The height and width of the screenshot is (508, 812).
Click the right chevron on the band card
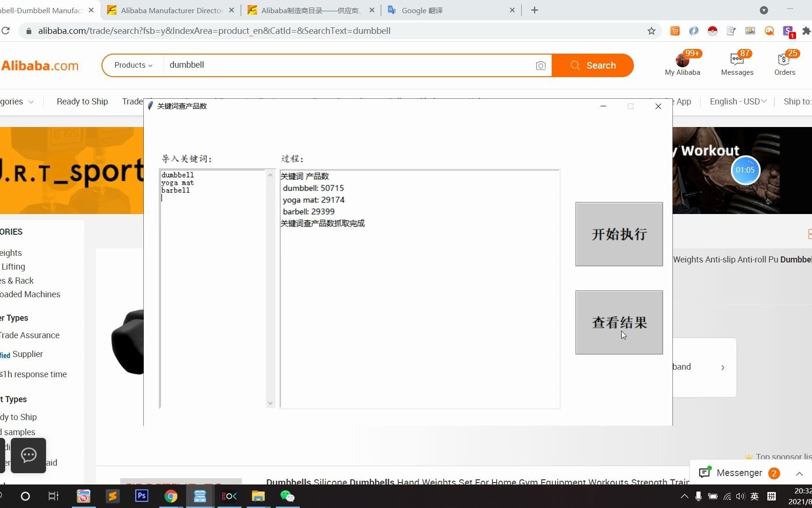tap(723, 367)
